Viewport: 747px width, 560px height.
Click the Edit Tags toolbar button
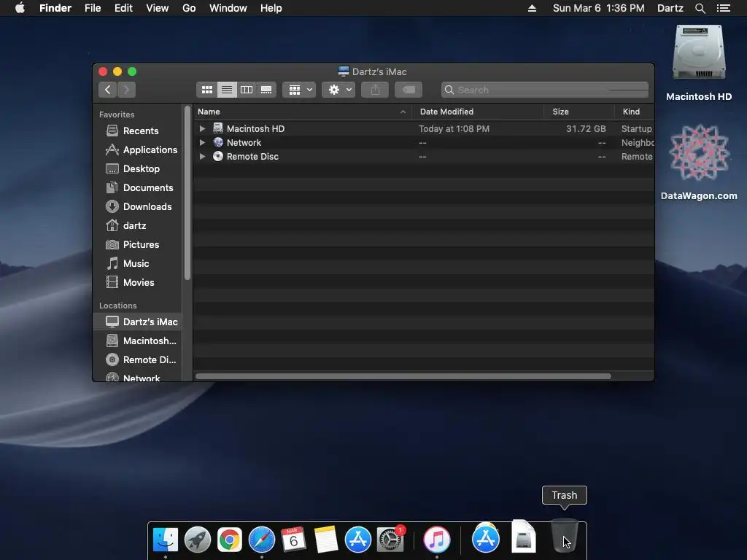[409, 90]
